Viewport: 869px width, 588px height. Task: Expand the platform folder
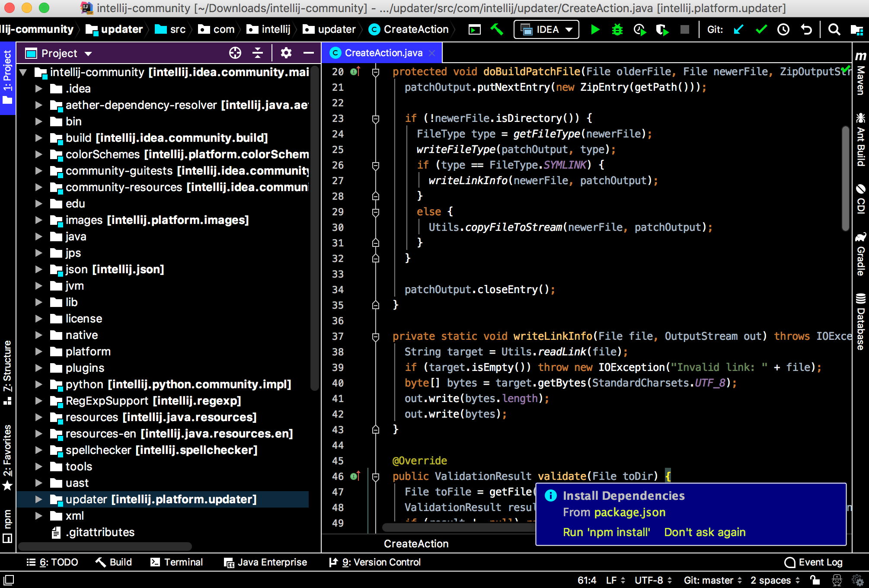(38, 352)
